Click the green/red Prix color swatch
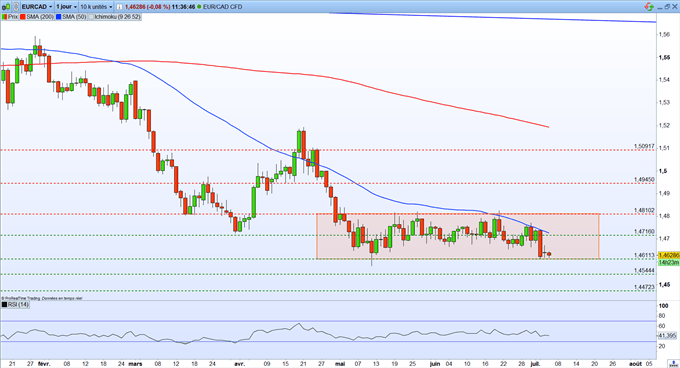 point(4,17)
